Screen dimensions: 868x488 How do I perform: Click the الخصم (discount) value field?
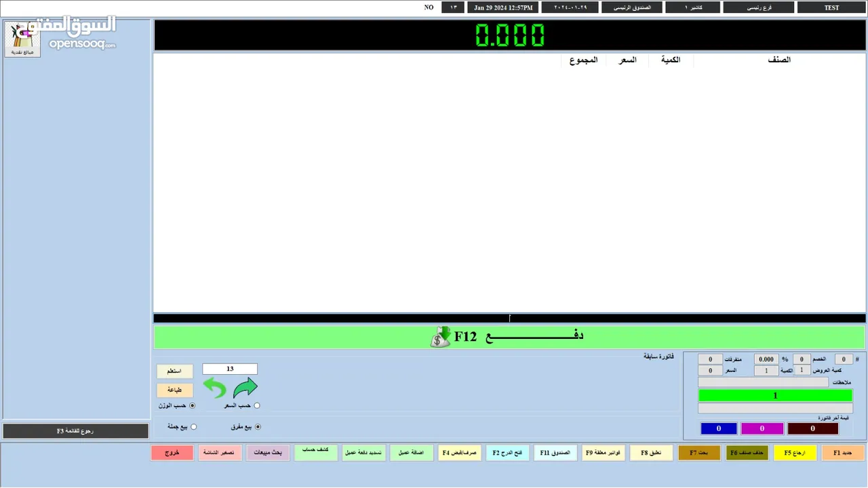(x=802, y=359)
